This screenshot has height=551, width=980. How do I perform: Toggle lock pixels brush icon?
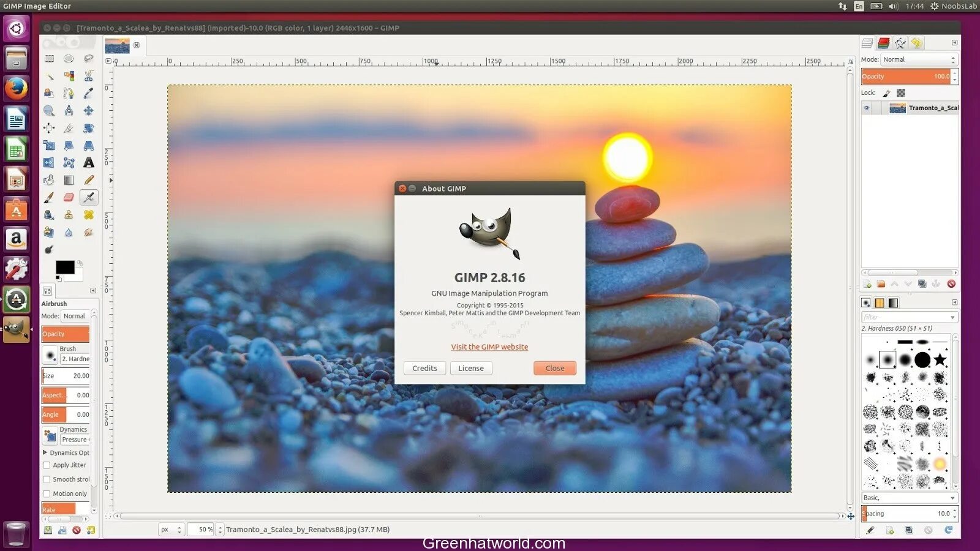[x=886, y=93]
